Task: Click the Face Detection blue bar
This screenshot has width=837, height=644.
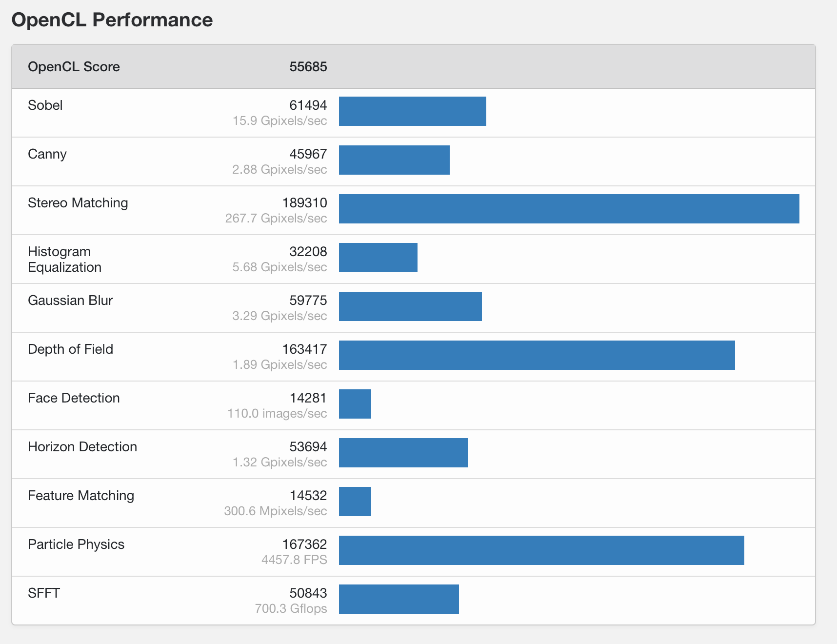Action: [x=355, y=404]
